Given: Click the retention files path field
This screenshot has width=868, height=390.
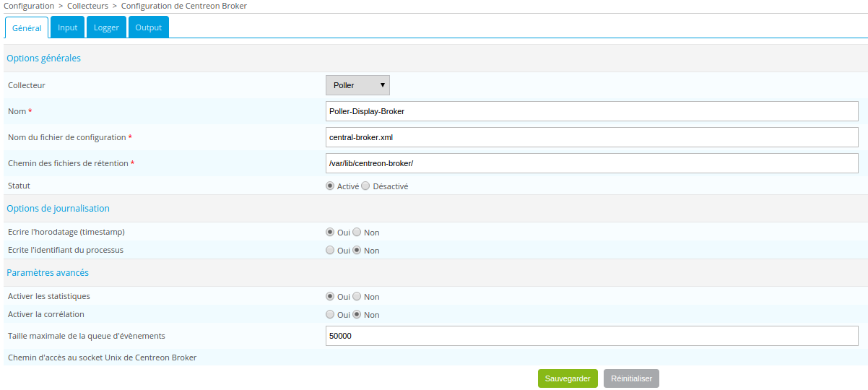Looking at the screenshot, I should click(x=592, y=163).
